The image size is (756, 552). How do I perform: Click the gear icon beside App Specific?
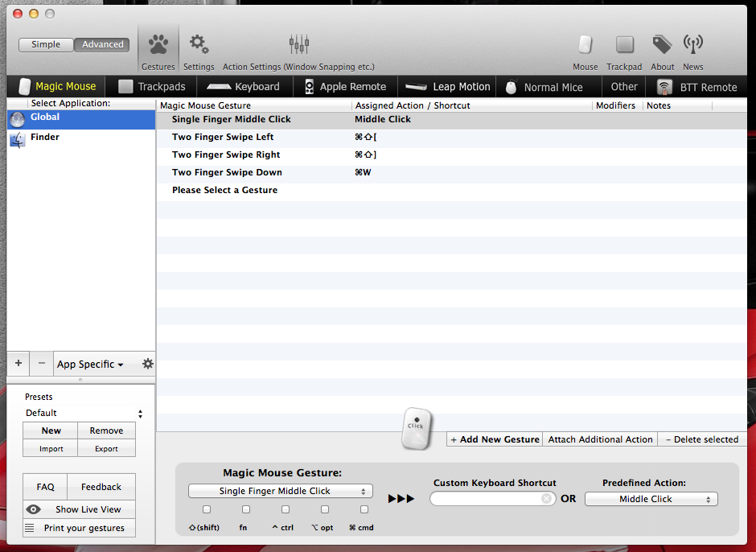[x=147, y=364]
